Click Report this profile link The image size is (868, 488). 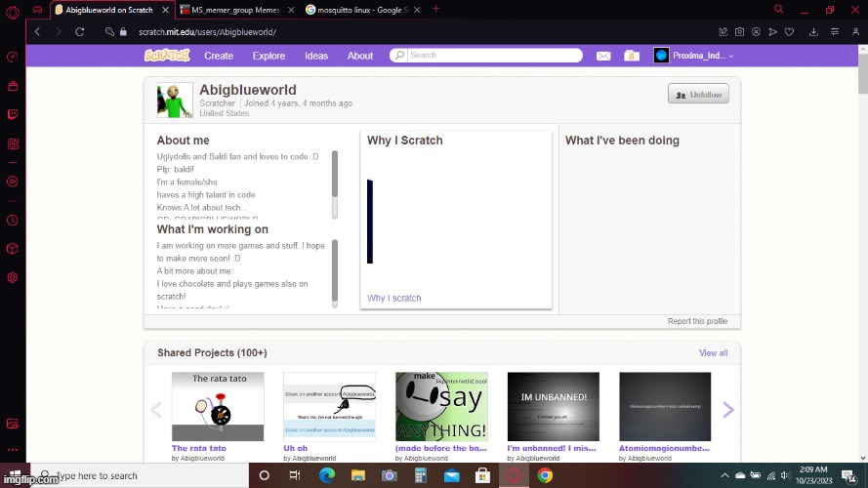click(x=697, y=321)
